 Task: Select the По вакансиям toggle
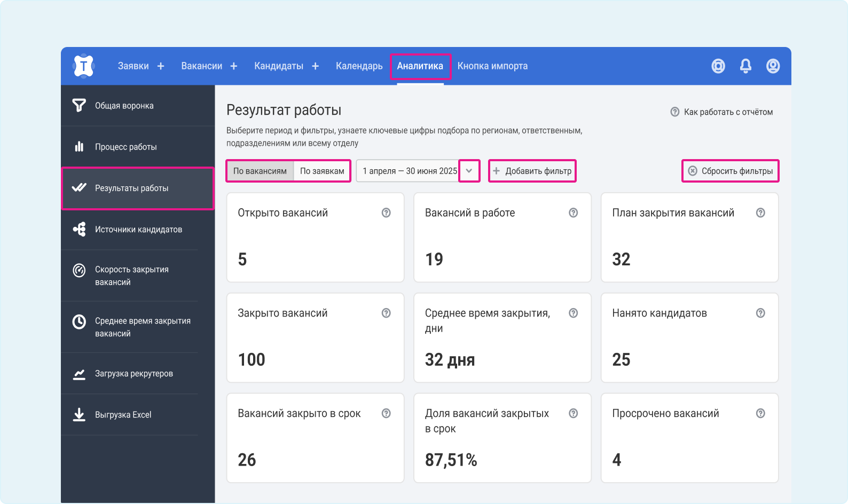point(260,171)
